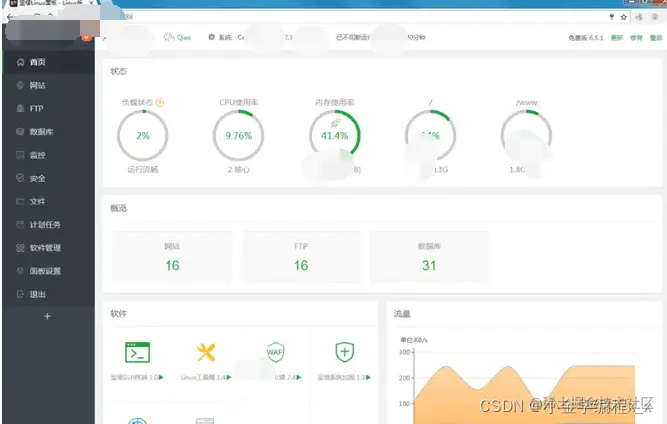
Task: Bookmark page with the star icon
Action: [x=624, y=17]
